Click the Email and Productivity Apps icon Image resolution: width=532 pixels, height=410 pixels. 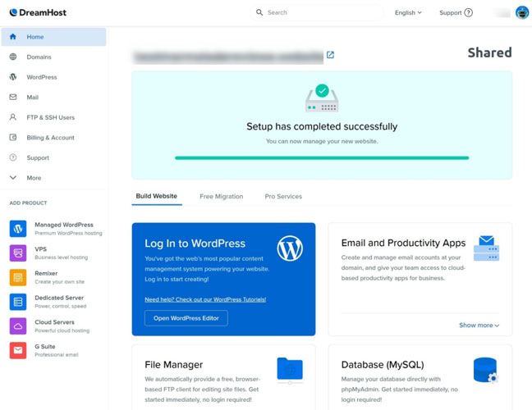click(487, 248)
